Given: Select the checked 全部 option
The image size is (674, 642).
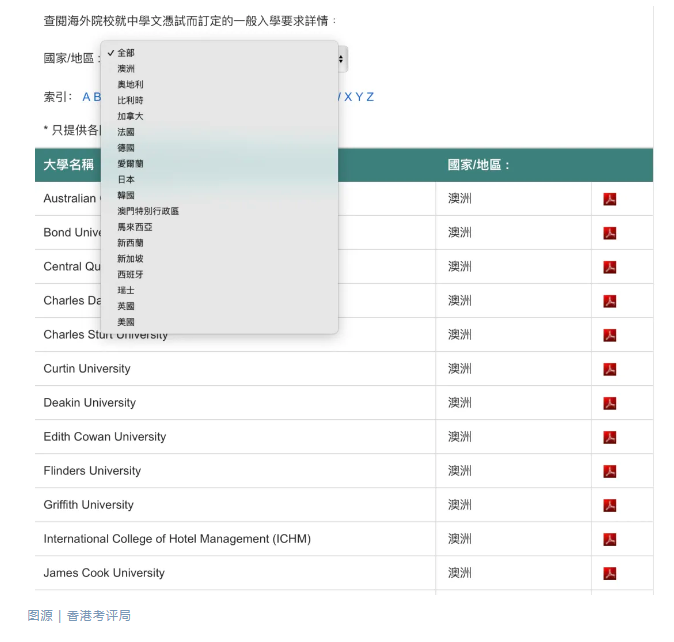Looking at the screenshot, I should 126,53.
